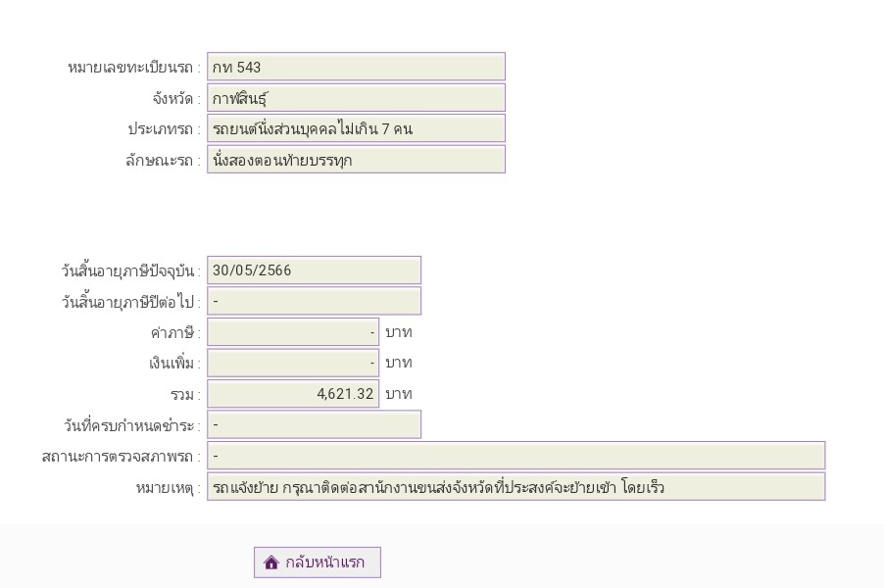The image size is (884, 588).
Task: Click the วันสิ้นอายุภาษีปัจจุบัน label text
Action: 129,271
